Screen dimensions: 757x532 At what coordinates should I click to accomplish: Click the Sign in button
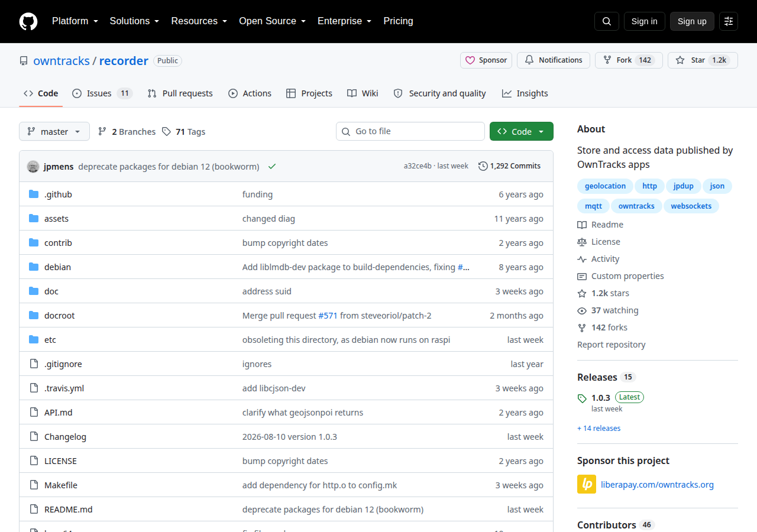[644, 21]
